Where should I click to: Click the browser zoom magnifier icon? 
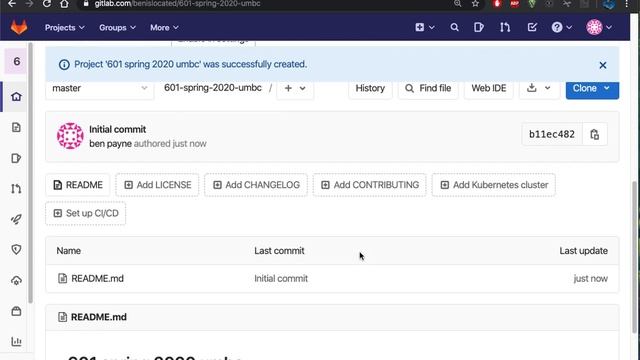(x=457, y=4)
